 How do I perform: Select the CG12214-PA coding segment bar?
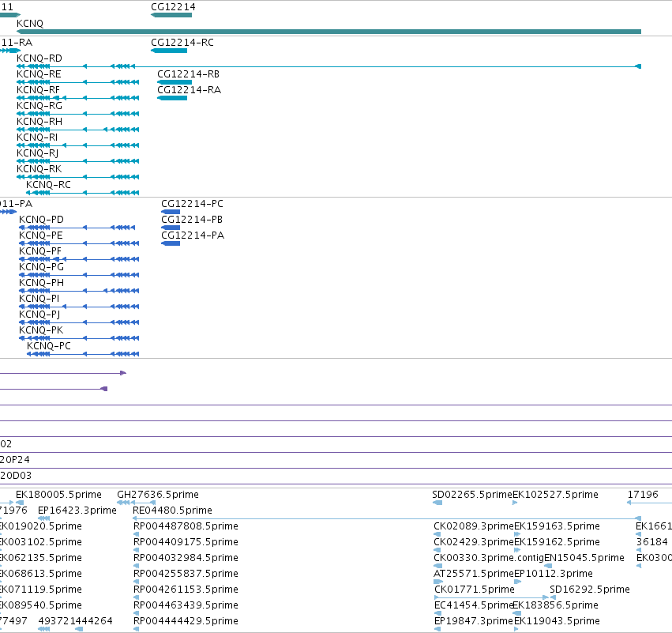pos(171,243)
